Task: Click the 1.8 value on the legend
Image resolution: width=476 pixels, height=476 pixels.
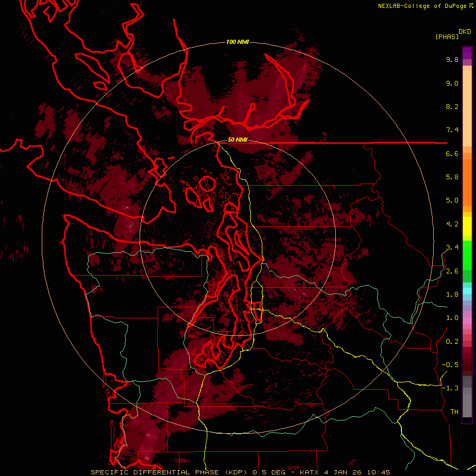Action: click(452, 295)
